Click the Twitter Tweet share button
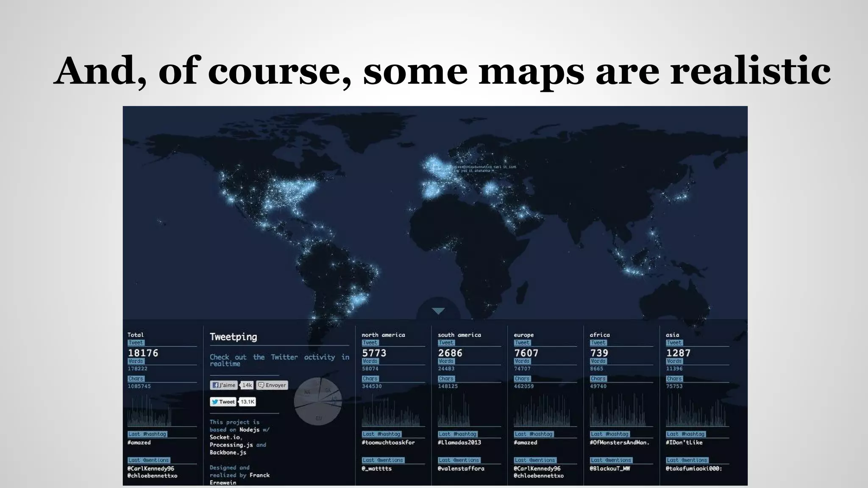This screenshot has height=488, width=868. pos(223,402)
